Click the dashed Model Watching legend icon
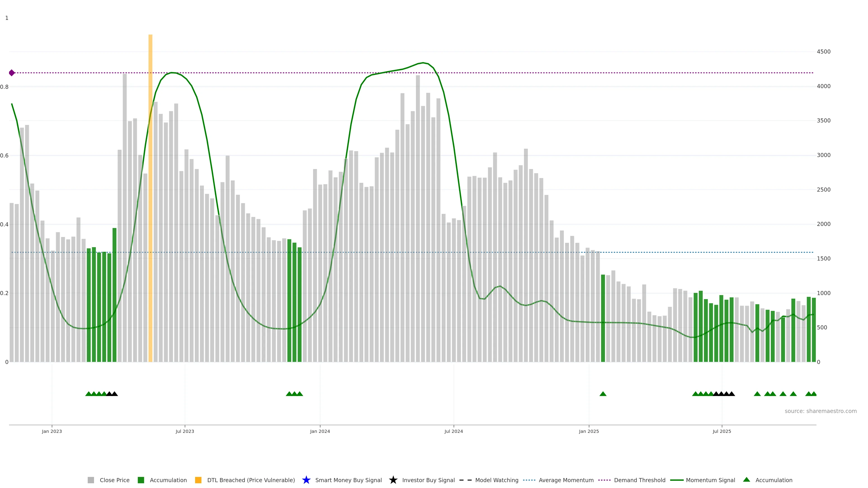The width and height of the screenshot is (868, 488). tap(465, 480)
